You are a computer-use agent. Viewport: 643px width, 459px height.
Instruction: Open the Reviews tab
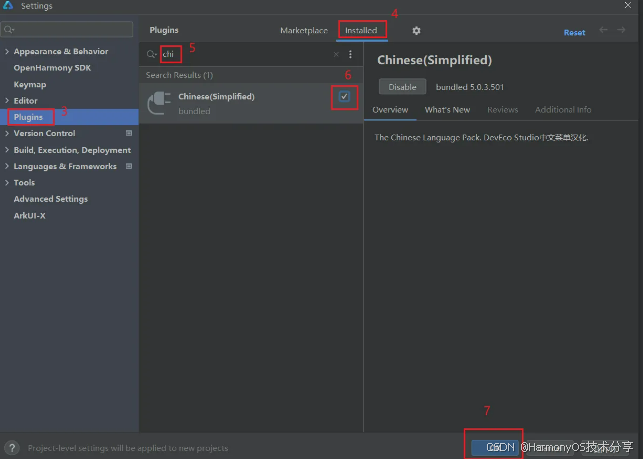(503, 110)
